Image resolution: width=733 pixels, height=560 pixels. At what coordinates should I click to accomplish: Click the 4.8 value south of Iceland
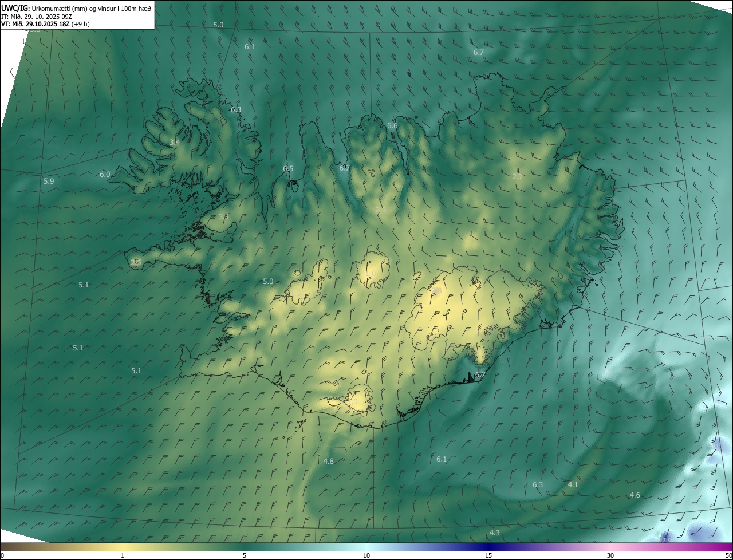(x=329, y=461)
